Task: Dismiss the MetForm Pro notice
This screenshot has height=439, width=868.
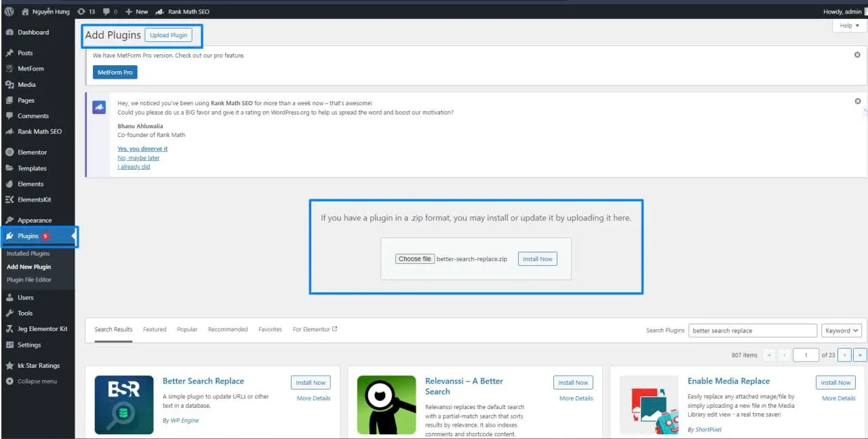Action: [x=857, y=55]
